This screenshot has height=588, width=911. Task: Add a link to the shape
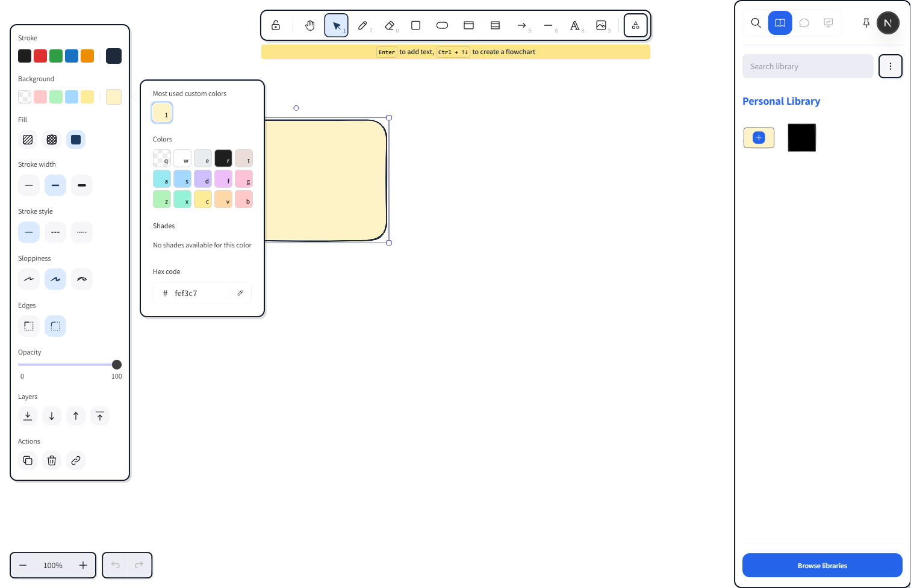click(x=76, y=460)
